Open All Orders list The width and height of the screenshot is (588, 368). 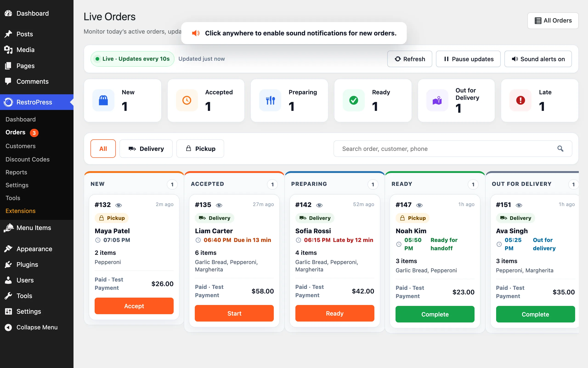click(x=553, y=20)
